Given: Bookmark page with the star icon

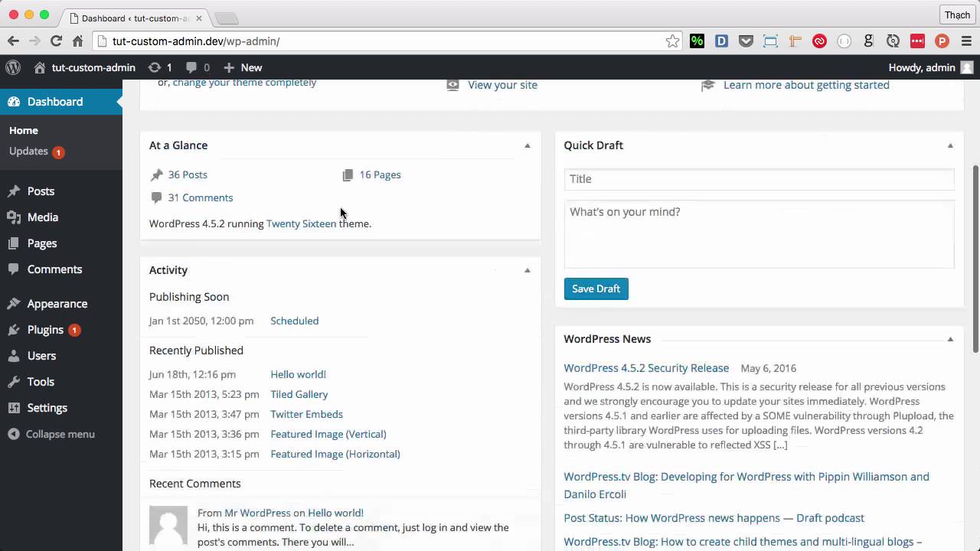Looking at the screenshot, I should click(x=672, y=41).
